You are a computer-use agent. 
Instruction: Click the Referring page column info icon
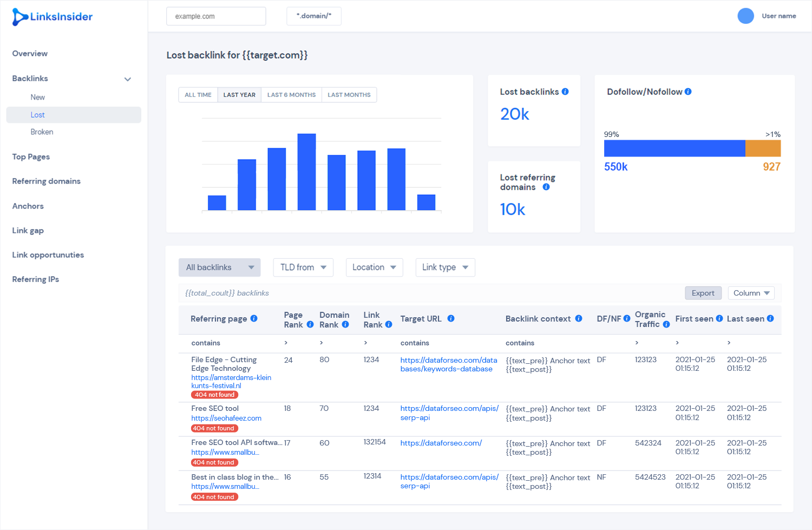click(254, 318)
